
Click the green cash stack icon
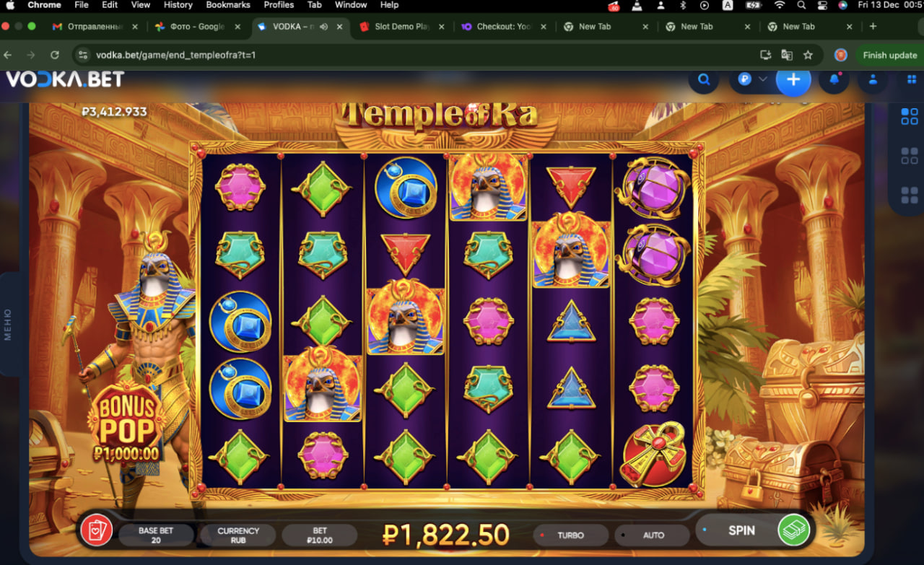click(793, 530)
